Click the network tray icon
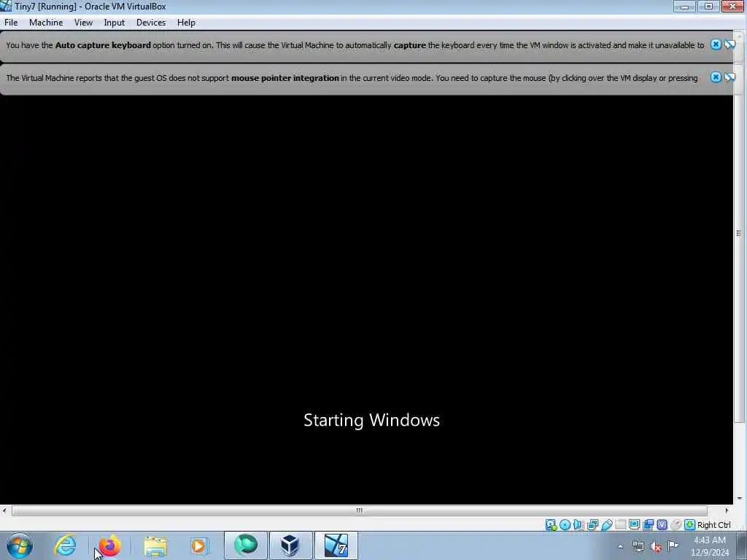 [x=638, y=546]
